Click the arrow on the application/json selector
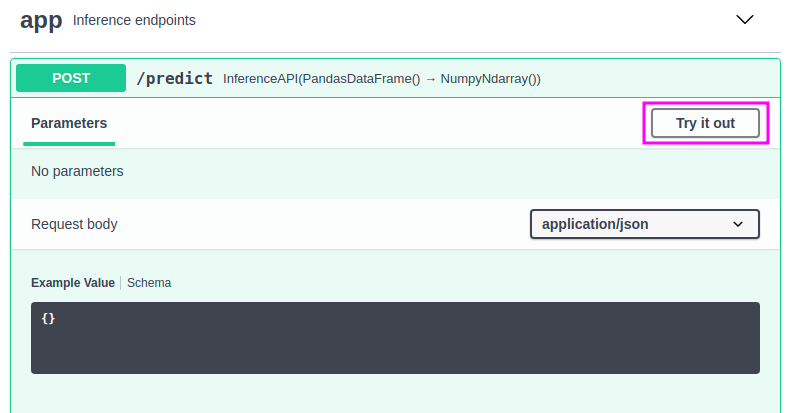 (x=738, y=224)
